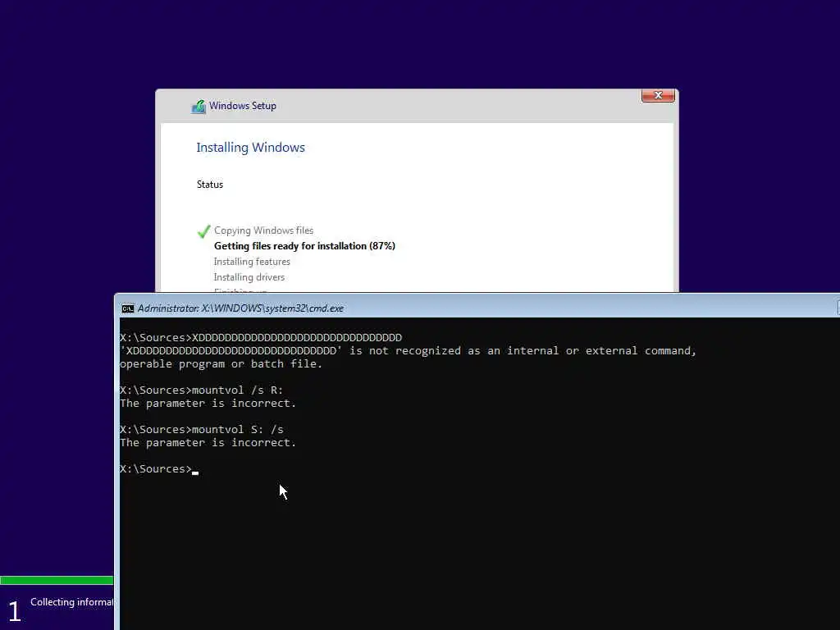Click the 'Installing drivers' status line
The height and width of the screenshot is (630, 840).
tap(249, 277)
